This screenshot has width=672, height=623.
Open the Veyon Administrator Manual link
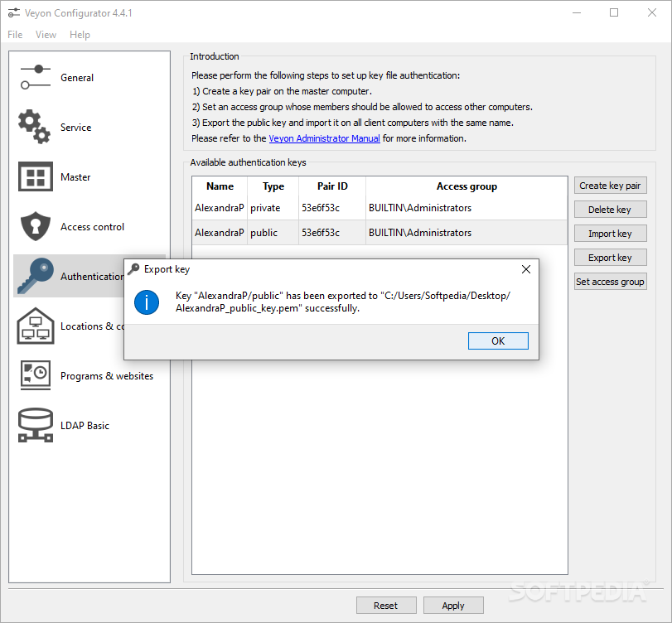pyautogui.click(x=325, y=138)
